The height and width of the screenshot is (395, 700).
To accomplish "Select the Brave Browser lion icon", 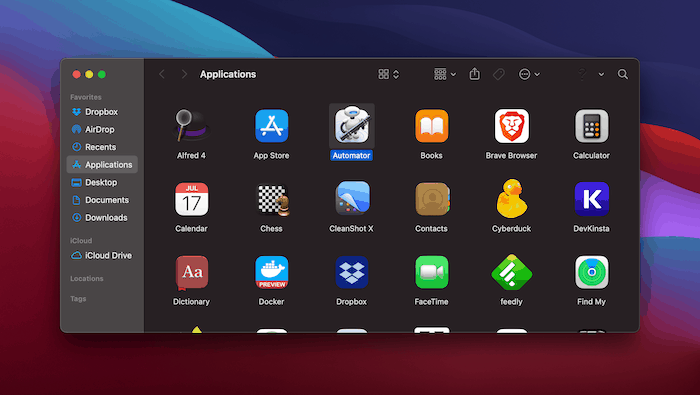I will click(512, 126).
